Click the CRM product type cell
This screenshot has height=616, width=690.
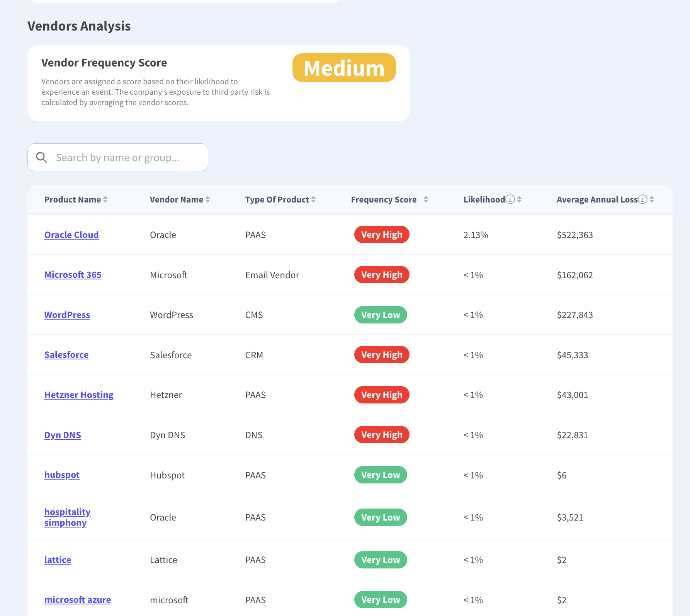click(254, 355)
